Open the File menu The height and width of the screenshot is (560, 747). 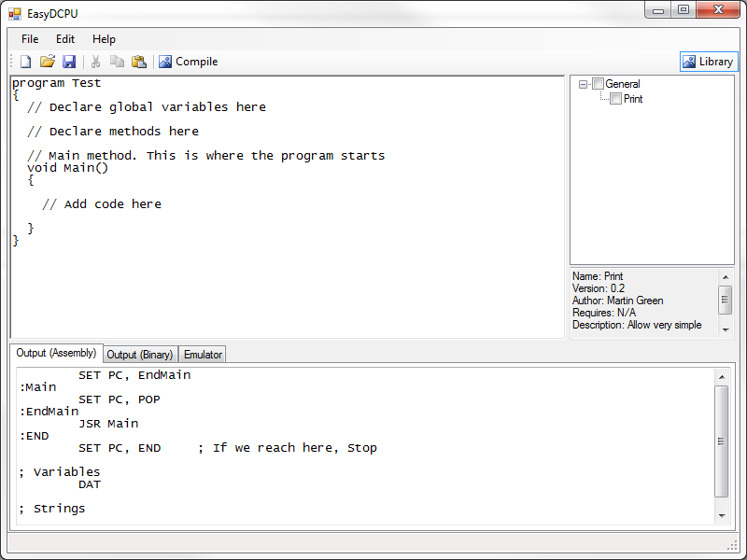[x=30, y=39]
